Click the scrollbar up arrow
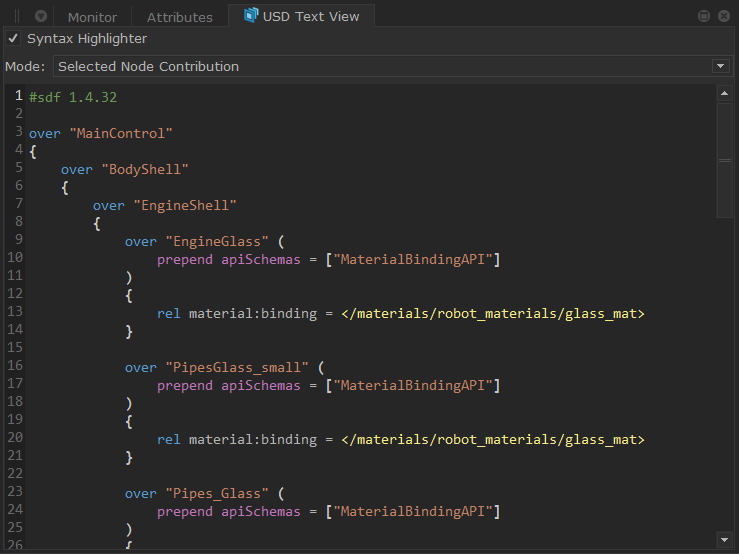 [x=725, y=94]
